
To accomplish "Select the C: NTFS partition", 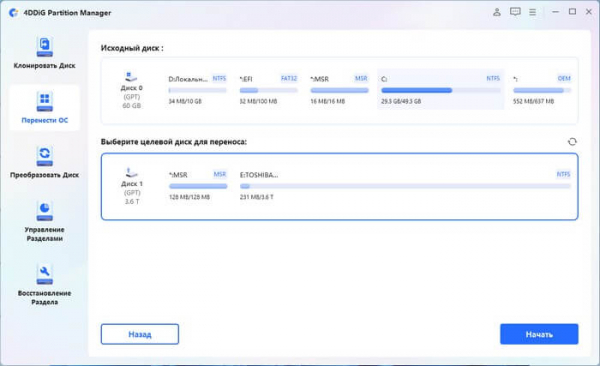I will pos(440,90).
